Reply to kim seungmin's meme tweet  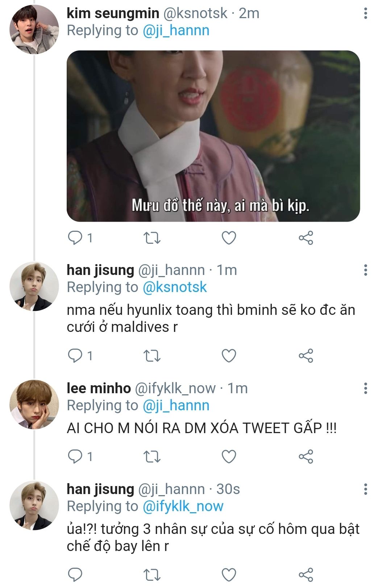click(x=75, y=238)
